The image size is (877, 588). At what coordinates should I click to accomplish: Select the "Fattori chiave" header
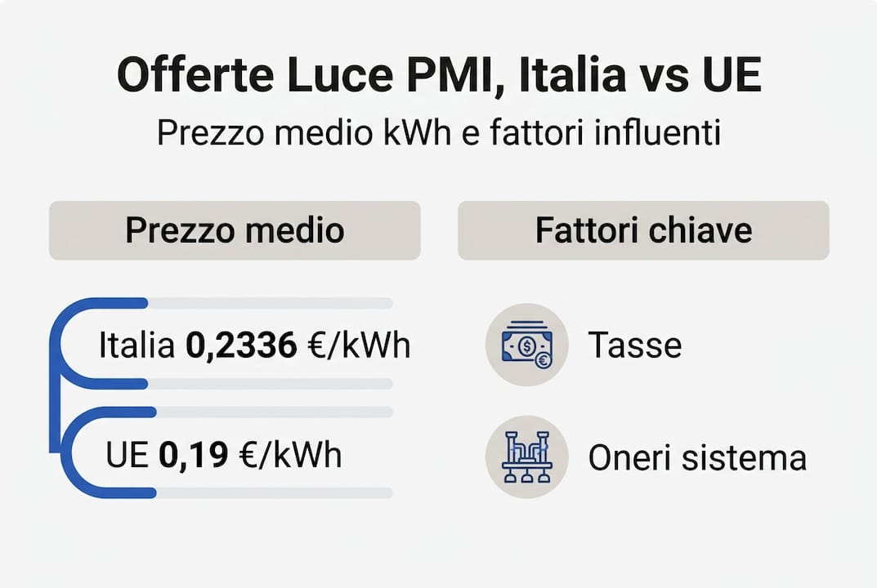643,231
